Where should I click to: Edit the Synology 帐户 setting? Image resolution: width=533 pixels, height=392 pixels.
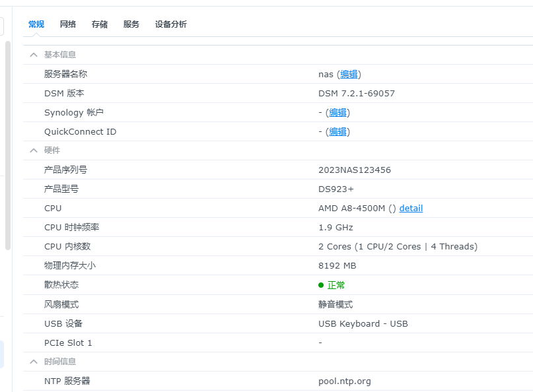(338, 112)
